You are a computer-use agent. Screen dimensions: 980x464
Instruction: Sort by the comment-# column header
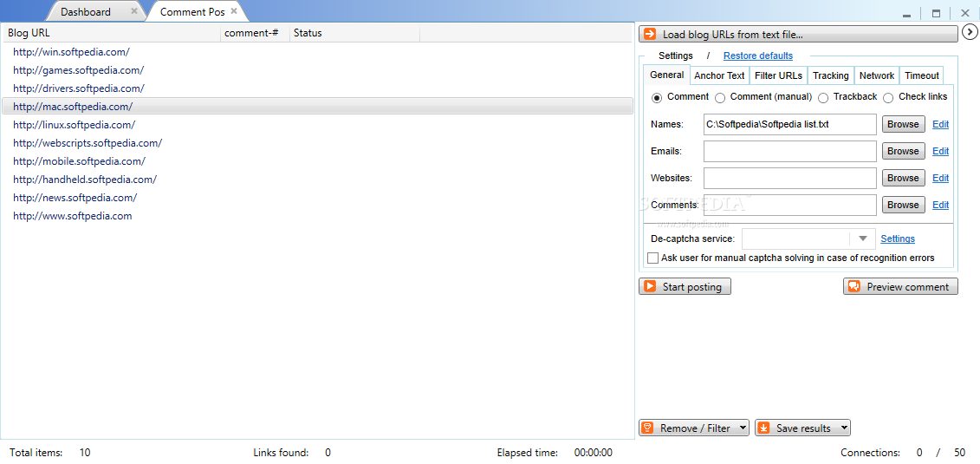255,33
